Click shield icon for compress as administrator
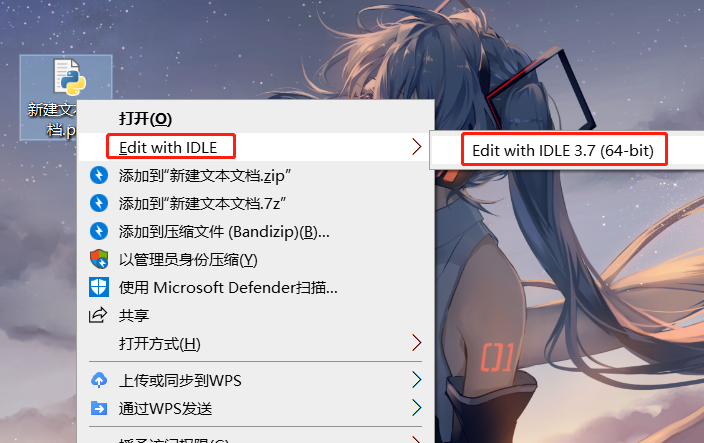 coord(99,259)
